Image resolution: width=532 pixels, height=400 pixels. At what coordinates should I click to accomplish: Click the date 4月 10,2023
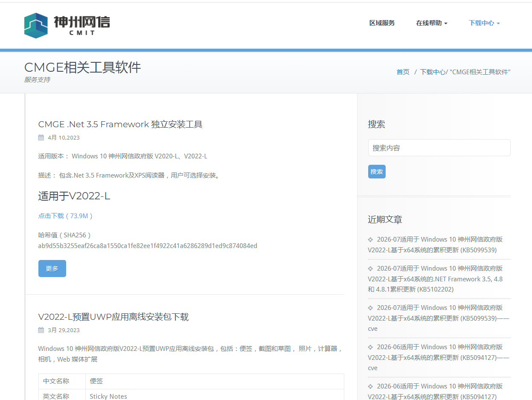64,137
